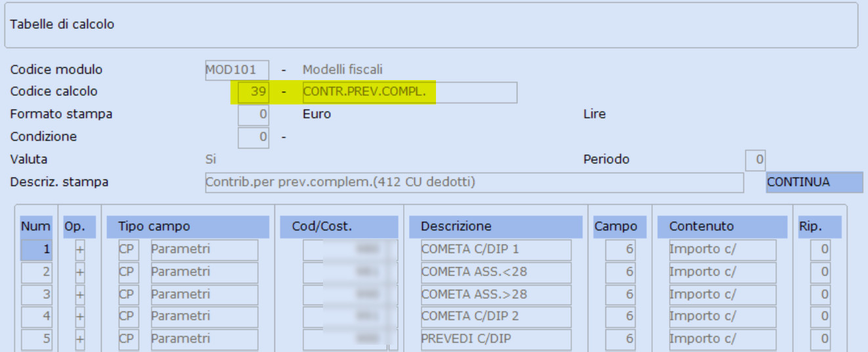Click the COMETA ASS.<28 description
Image resolution: width=868 pixels, height=352 pixels.
point(496,273)
